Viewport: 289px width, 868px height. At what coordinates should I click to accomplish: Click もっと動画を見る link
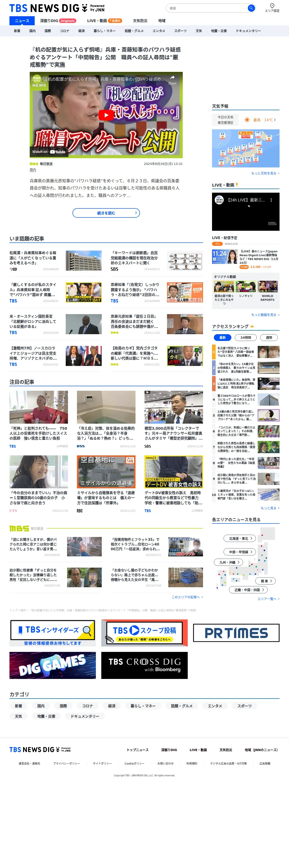tap(265, 315)
